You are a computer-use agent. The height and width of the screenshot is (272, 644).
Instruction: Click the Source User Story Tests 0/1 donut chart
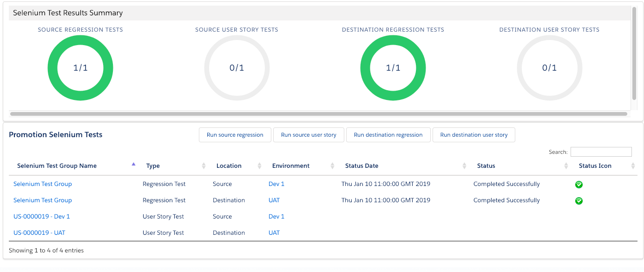coord(237,68)
